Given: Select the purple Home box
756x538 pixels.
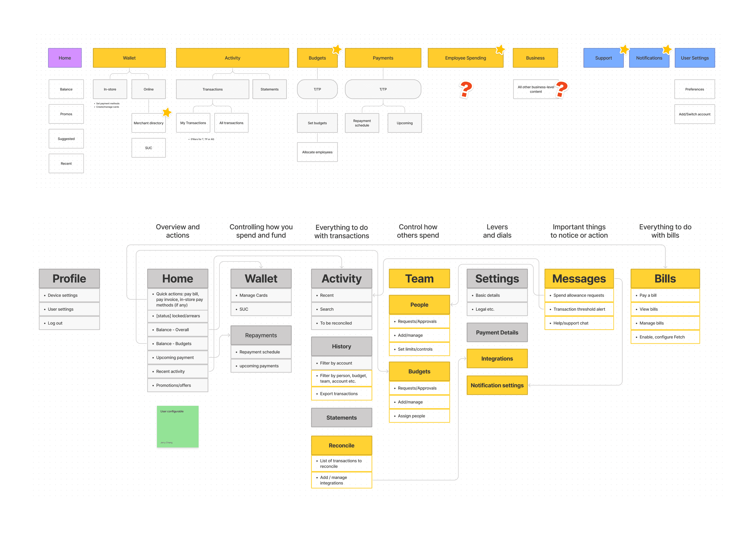Looking at the screenshot, I should pyautogui.click(x=65, y=58).
